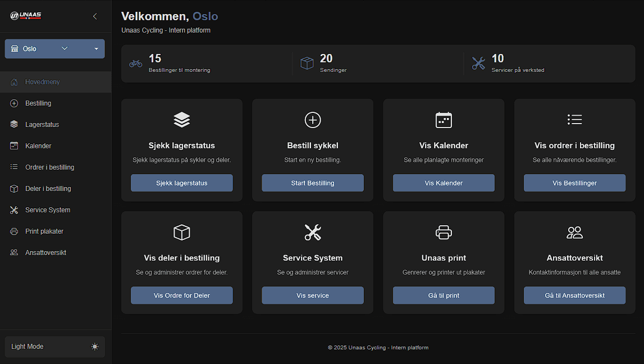This screenshot has width=644, height=364.
Task: Open the Oslo store dropdown
Action: (54, 48)
